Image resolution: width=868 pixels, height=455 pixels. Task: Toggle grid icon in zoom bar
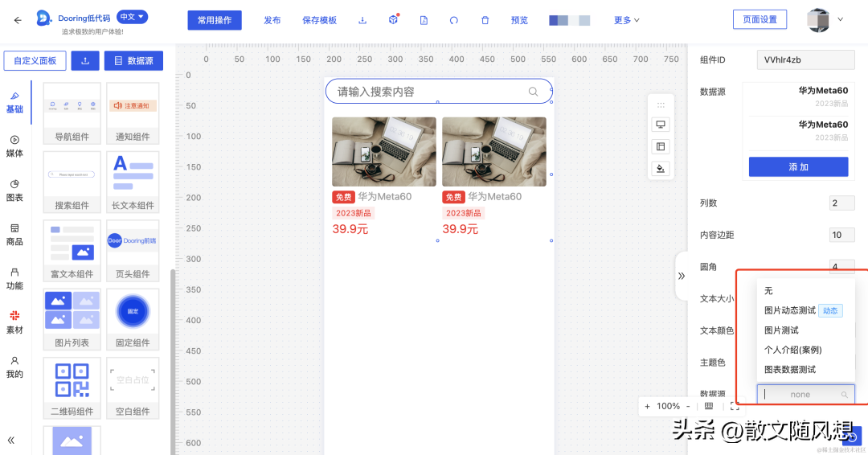tap(709, 406)
